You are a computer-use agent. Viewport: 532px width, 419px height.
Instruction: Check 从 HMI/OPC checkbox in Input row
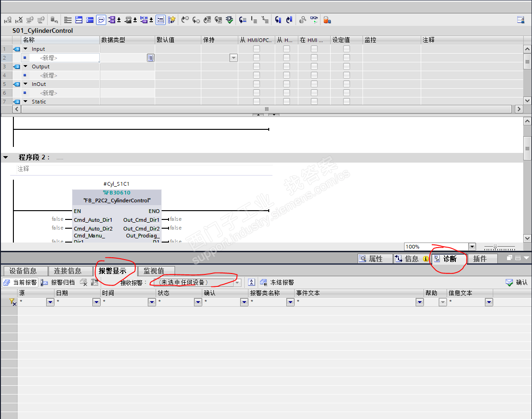(x=256, y=49)
